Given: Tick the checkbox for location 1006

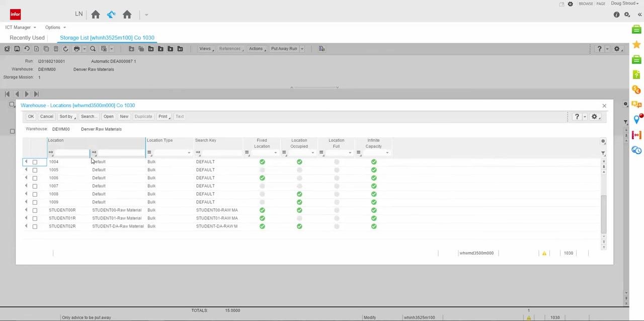Looking at the screenshot, I should pyautogui.click(x=35, y=178).
